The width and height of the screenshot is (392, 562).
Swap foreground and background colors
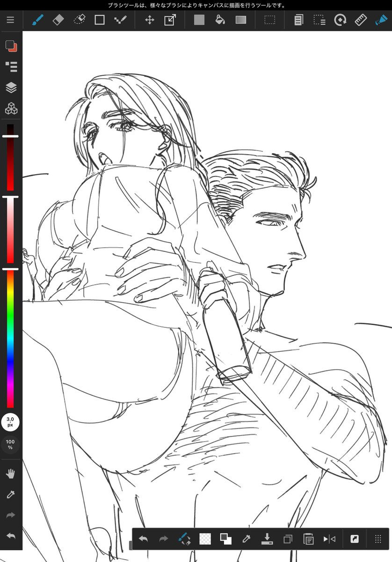pyautogui.click(x=226, y=539)
